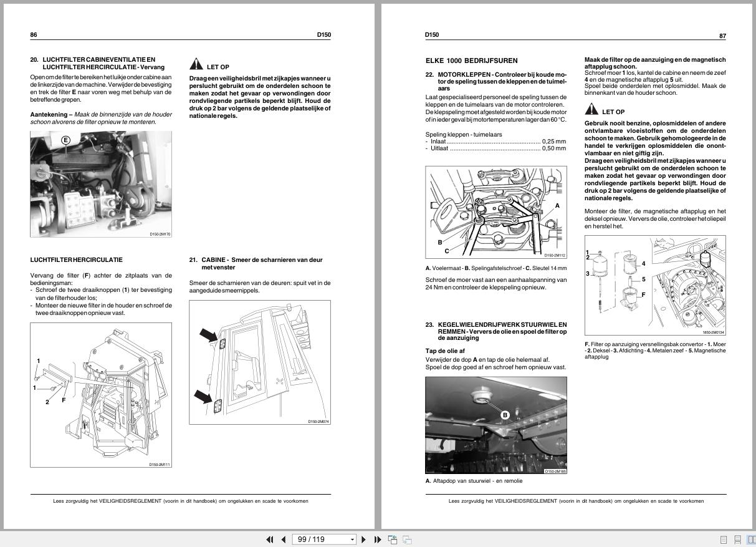Screen dimensions: 756x547
Task: Go to the next page
Action: click(x=364, y=540)
